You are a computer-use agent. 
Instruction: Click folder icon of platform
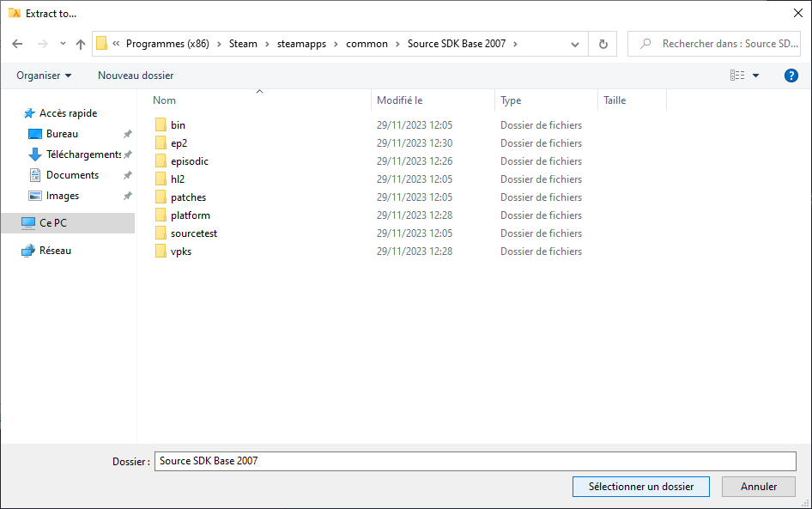pos(161,215)
